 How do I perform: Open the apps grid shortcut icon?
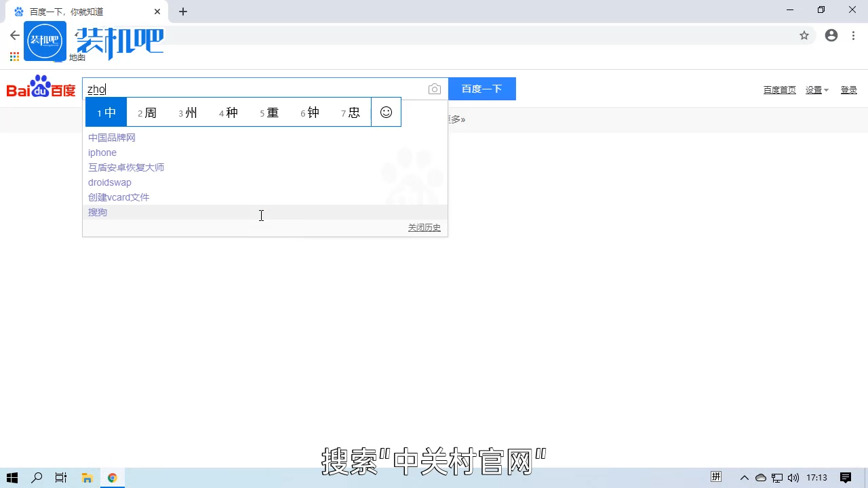[x=14, y=58]
